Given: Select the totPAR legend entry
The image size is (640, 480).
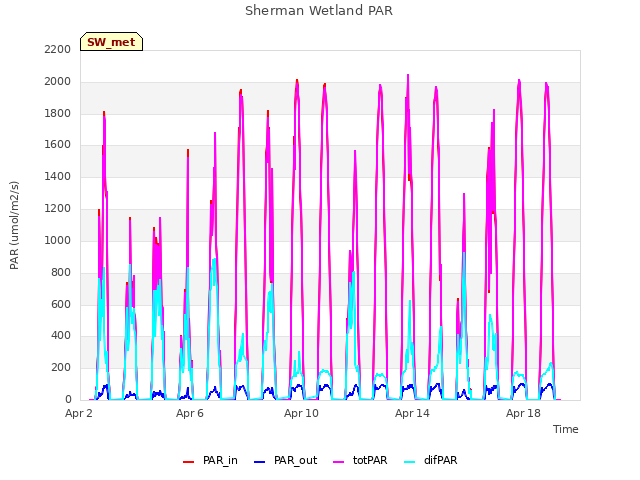Looking at the screenshot, I should (x=360, y=460).
